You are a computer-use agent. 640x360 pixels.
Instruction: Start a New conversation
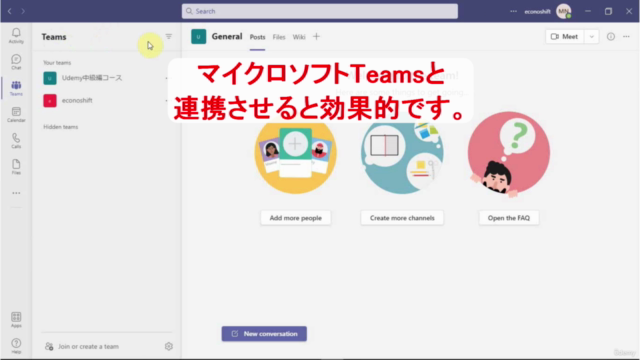[264, 334]
